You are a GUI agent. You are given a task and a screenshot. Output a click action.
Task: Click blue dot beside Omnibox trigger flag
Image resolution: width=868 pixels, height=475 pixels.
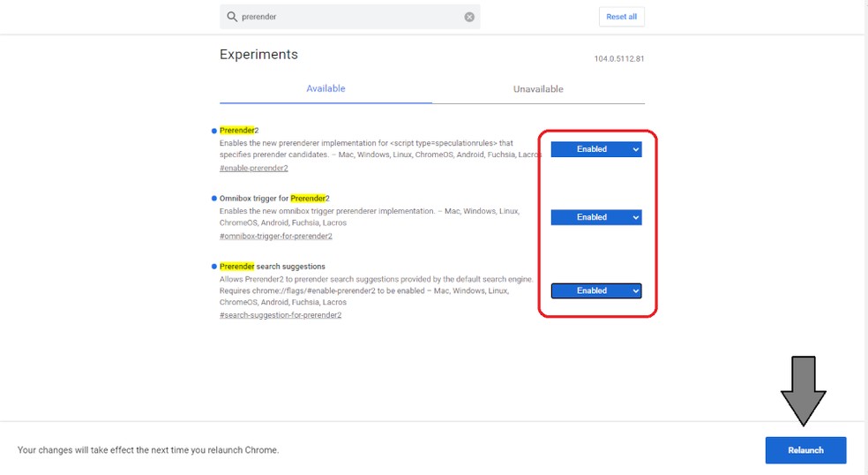(x=214, y=199)
